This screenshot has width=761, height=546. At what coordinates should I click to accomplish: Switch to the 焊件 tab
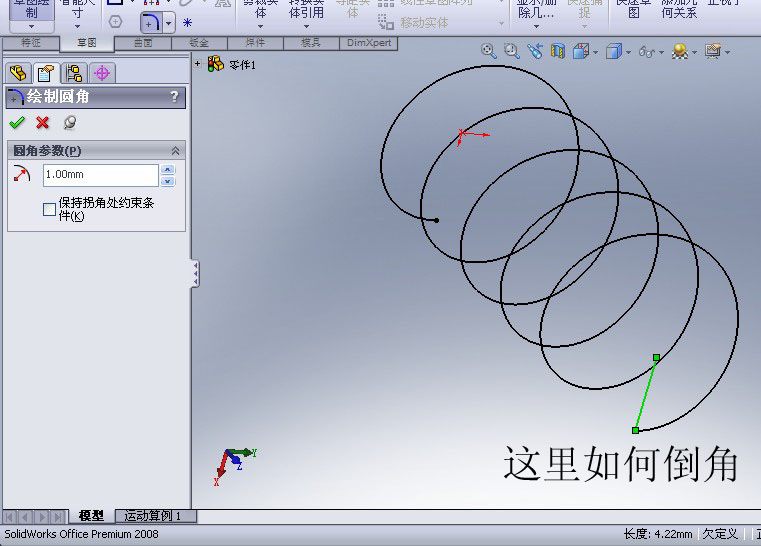tap(255, 43)
